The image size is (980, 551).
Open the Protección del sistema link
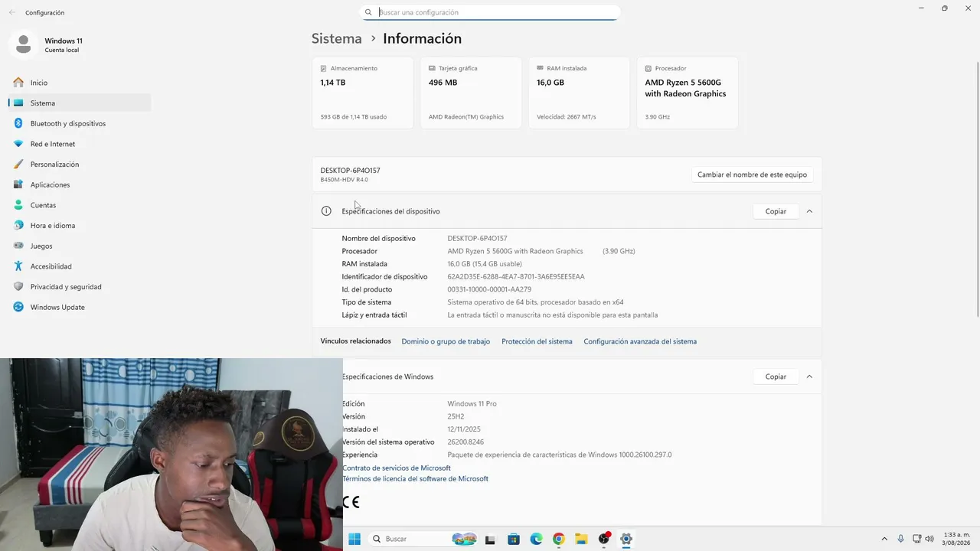(x=537, y=341)
